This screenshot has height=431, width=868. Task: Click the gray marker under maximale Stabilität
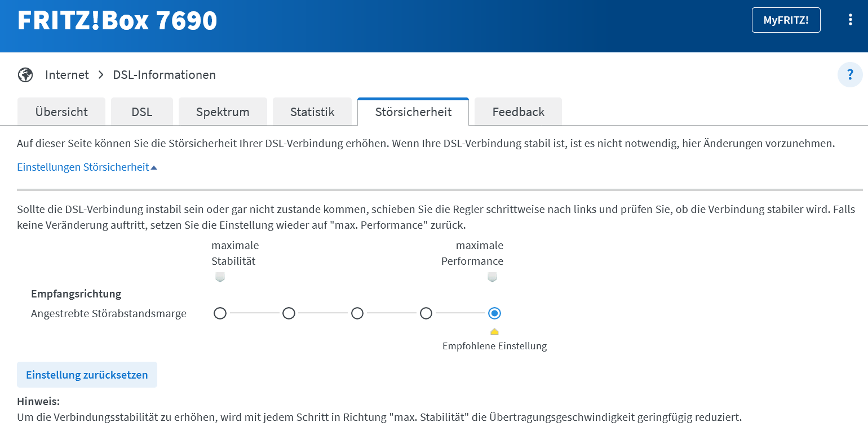click(x=220, y=277)
